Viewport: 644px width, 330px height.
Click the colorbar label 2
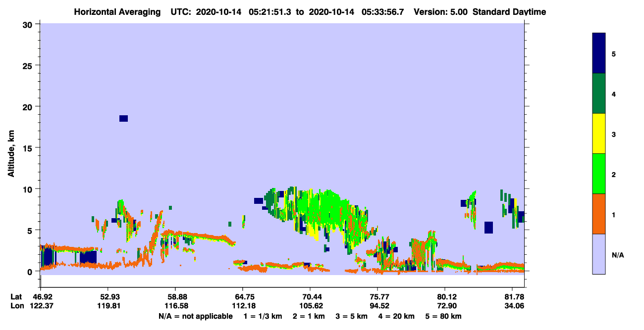coord(614,174)
